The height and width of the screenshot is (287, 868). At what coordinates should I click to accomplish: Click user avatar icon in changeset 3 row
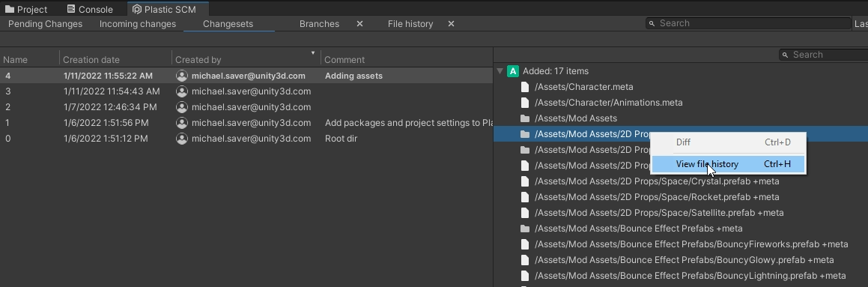pyautogui.click(x=181, y=91)
